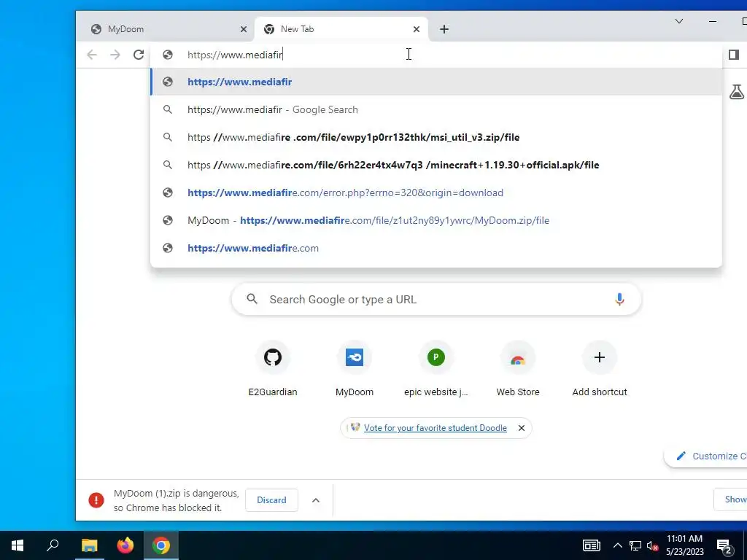Open the E2Guardian shortcut
This screenshot has width=747, height=560.
pyautogui.click(x=273, y=370)
